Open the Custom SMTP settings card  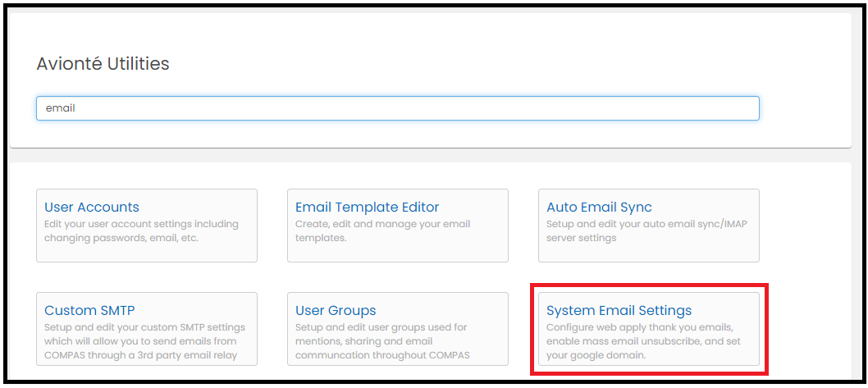pyautogui.click(x=147, y=329)
